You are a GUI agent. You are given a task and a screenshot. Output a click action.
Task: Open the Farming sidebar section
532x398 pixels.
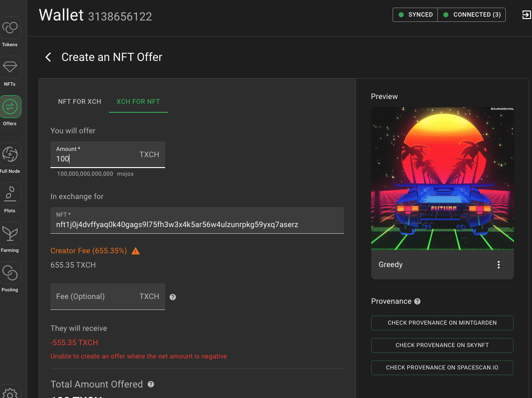10,238
